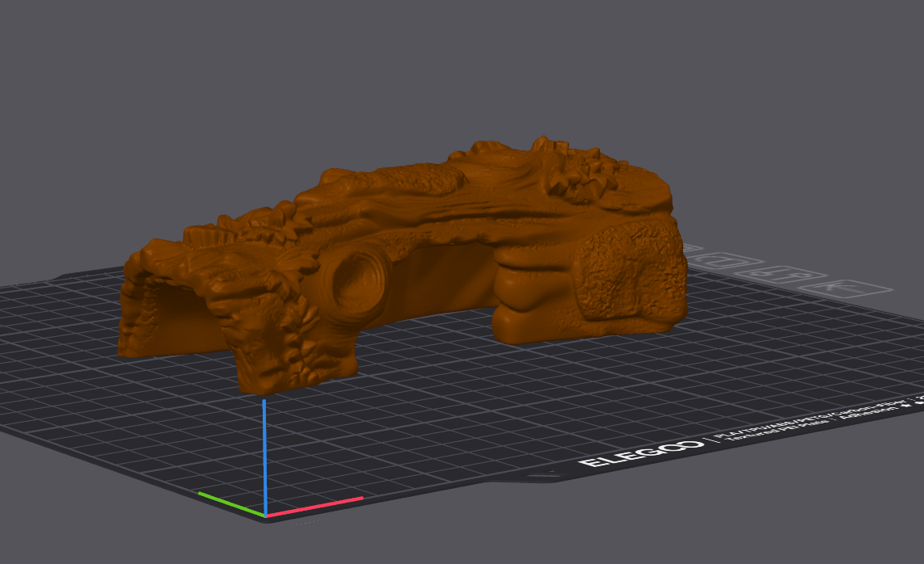Screen dimensions: 924x564
Task: Click the red X axis line
Action: coord(315,506)
